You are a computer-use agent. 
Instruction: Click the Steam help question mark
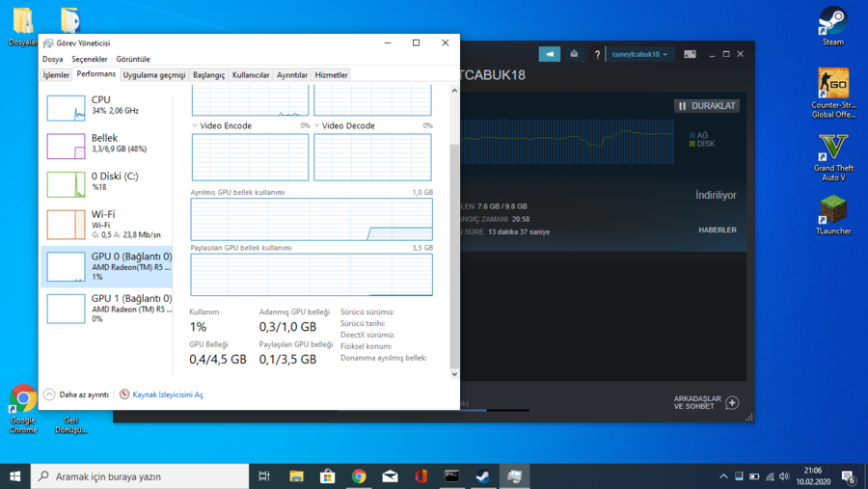tap(597, 54)
